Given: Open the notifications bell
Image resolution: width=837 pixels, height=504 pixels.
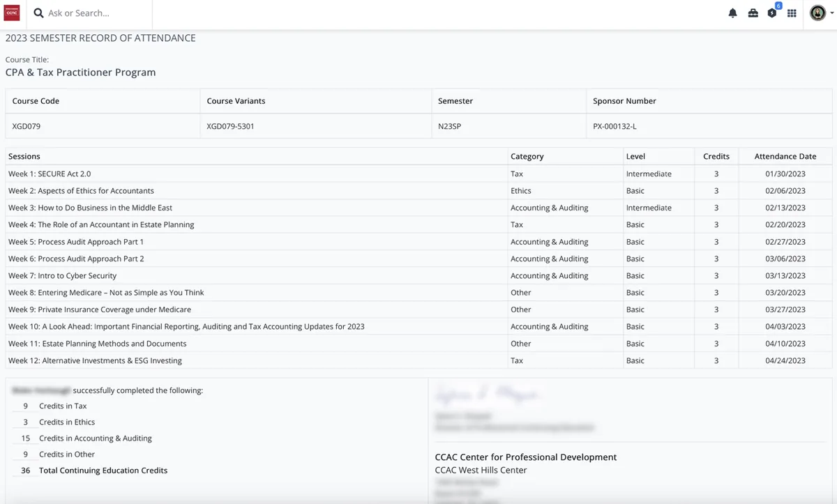Looking at the screenshot, I should click(x=732, y=13).
